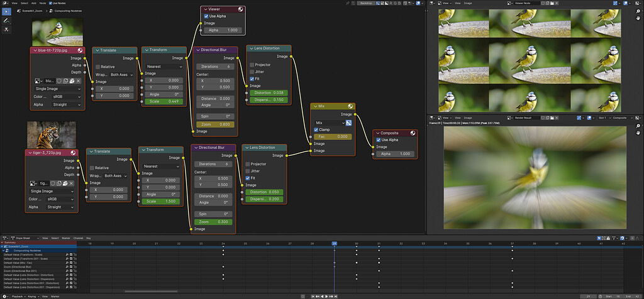Click the zoom magnifier in Viewer image panel

coord(638,11)
